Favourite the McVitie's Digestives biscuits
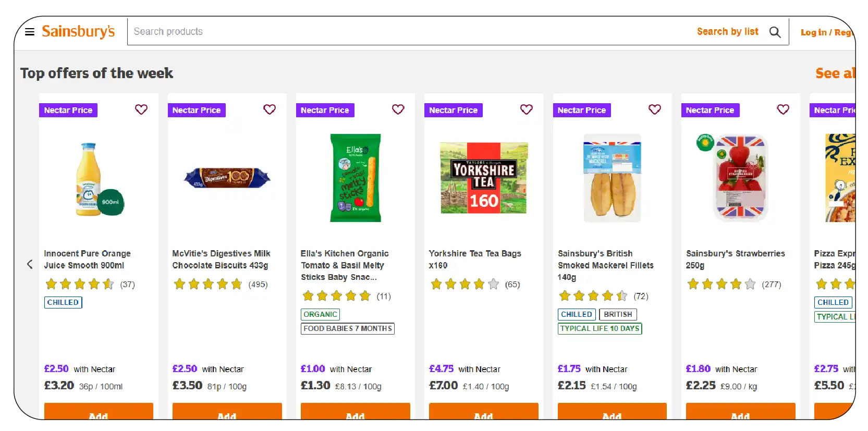Viewport: 868px width, 431px height. (270, 109)
